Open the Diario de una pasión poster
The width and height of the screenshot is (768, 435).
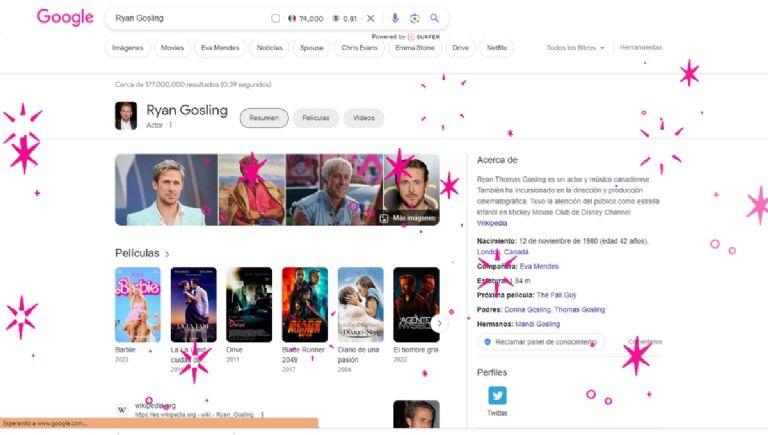pyautogui.click(x=360, y=305)
